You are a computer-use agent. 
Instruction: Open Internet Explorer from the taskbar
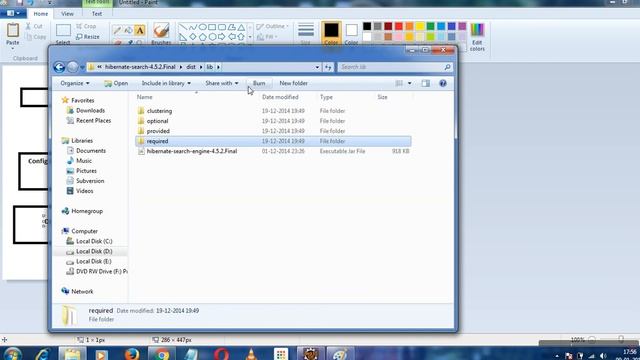(x=43, y=353)
